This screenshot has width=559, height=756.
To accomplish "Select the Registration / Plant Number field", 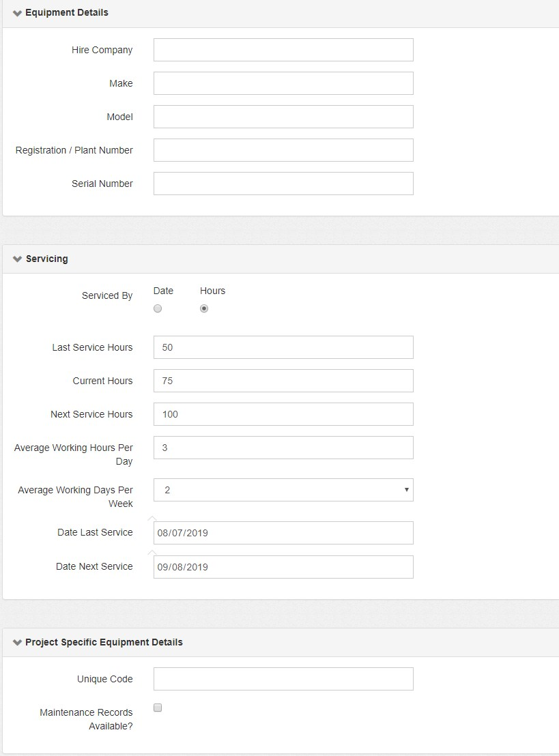I will coord(283,150).
